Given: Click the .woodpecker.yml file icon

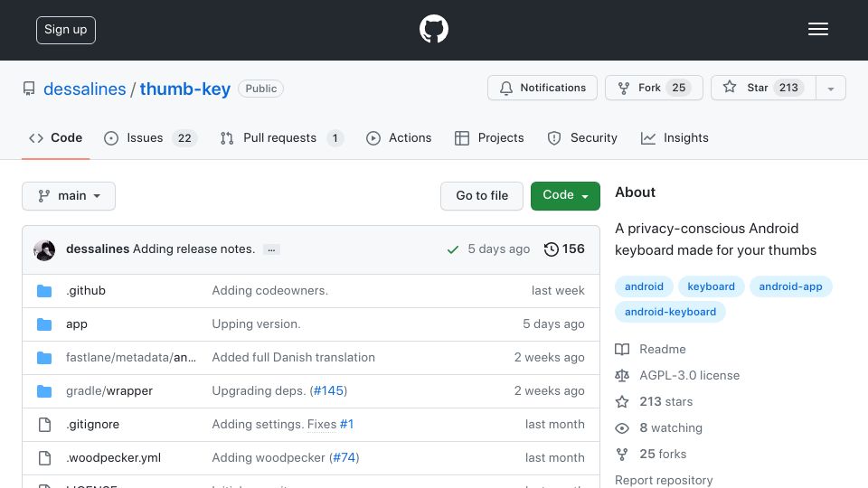Looking at the screenshot, I should (x=44, y=458).
